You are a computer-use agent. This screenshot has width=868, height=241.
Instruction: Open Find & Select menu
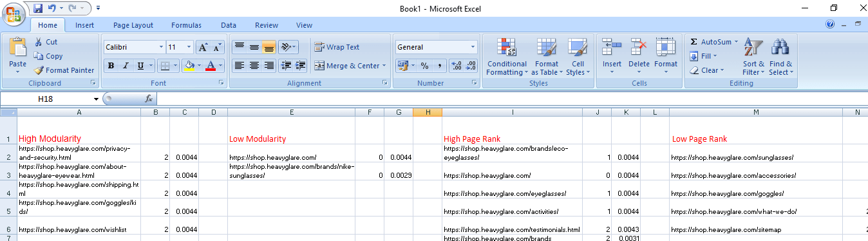pyautogui.click(x=780, y=57)
